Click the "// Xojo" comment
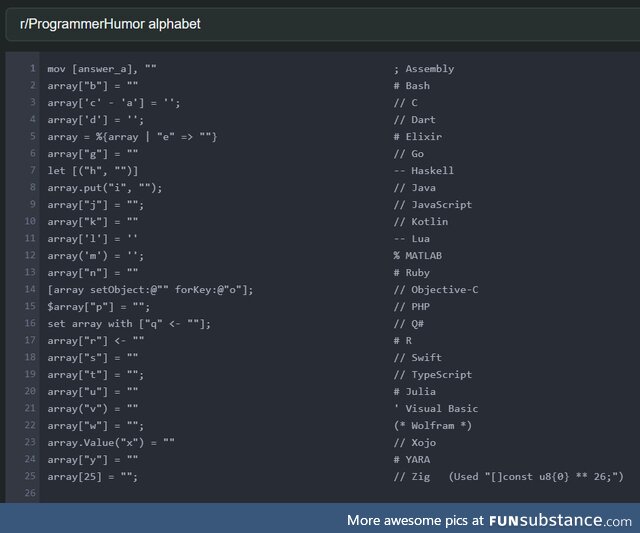 click(415, 443)
